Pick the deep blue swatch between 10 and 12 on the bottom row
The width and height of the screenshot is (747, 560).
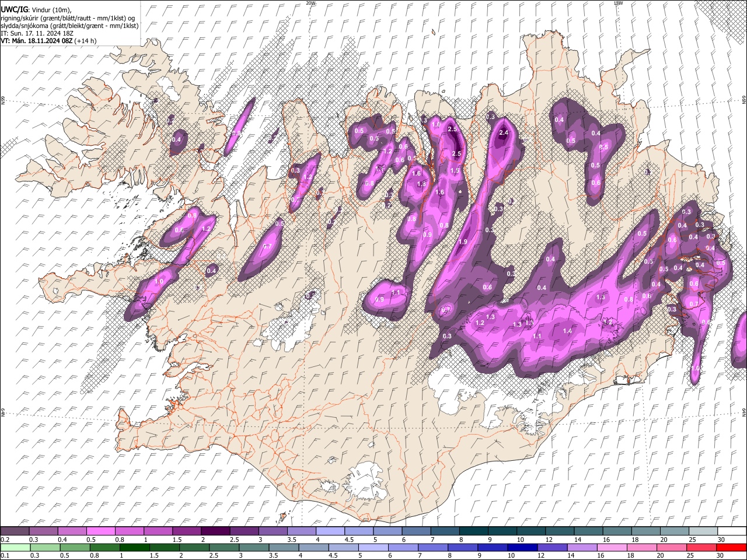(522, 547)
